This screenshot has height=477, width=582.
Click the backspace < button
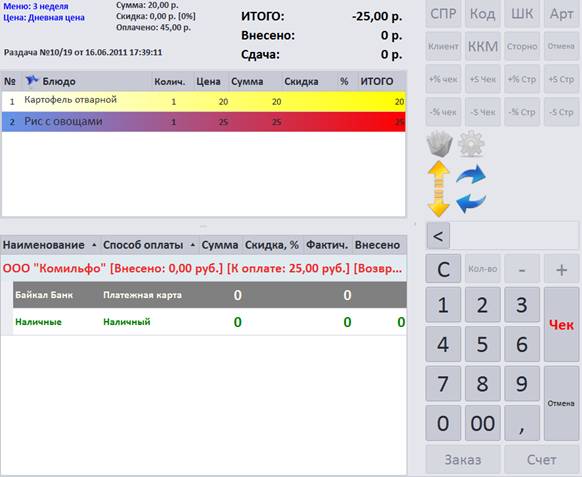pyautogui.click(x=438, y=236)
